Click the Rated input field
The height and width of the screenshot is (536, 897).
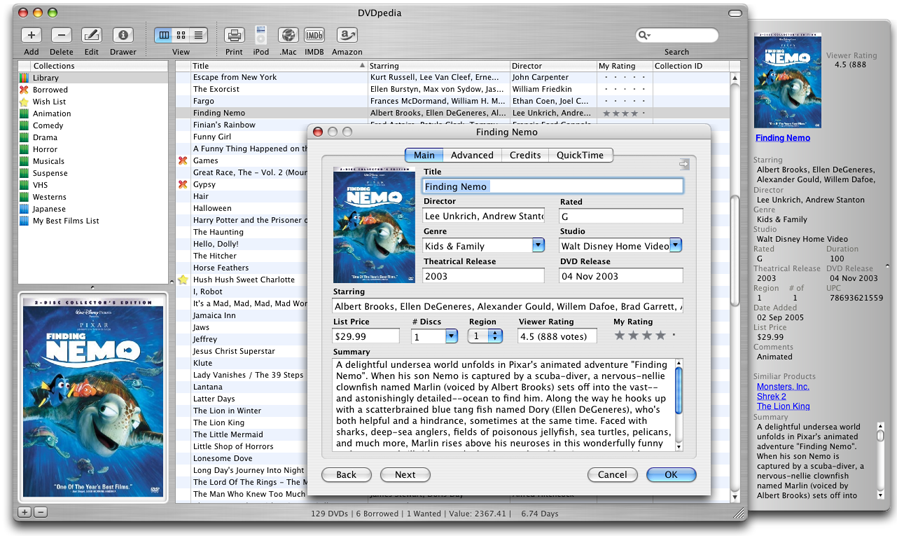click(621, 216)
